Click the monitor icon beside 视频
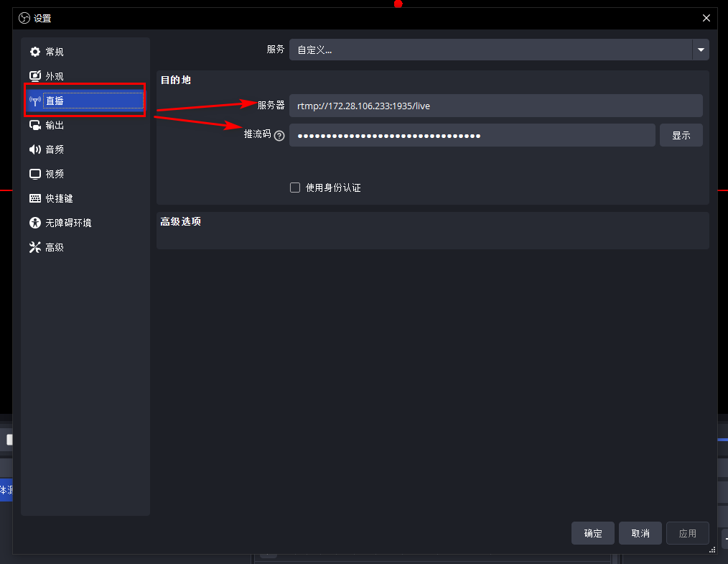The width and height of the screenshot is (728, 564). click(35, 174)
